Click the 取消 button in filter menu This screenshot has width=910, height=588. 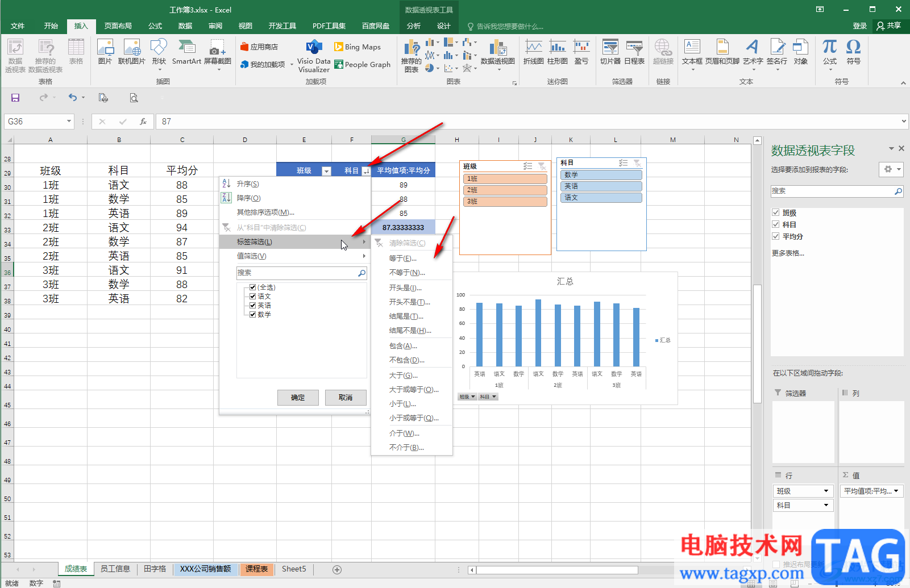pyautogui.click(x=346, y=397)
